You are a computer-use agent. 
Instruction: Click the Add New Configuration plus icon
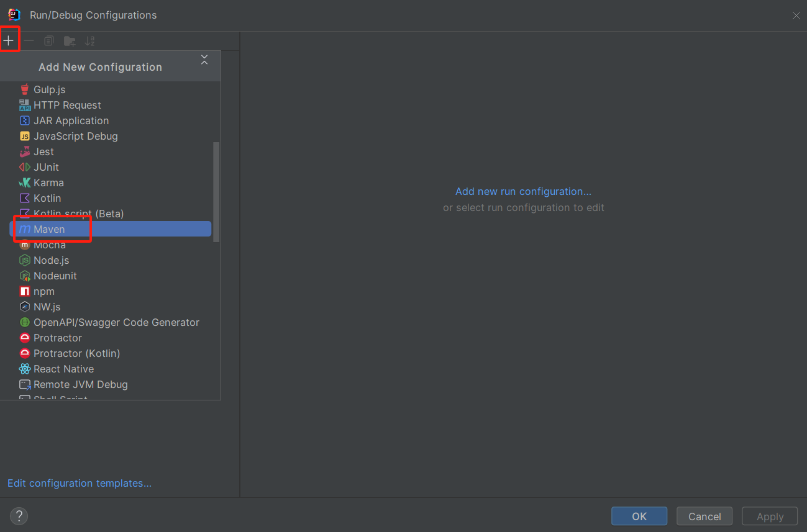click(9, 41)
